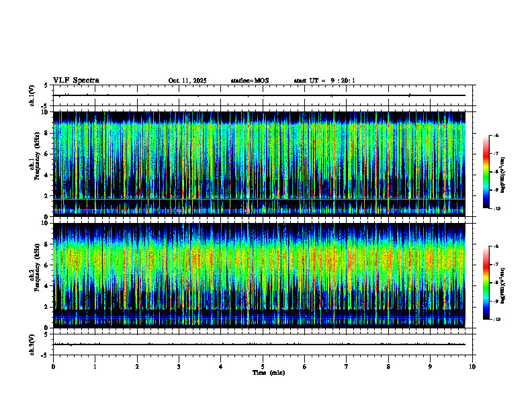The width and height of the screenshot is (532, 411).
Task: Click the time axis tick label '3'
Action: (179, 367)
